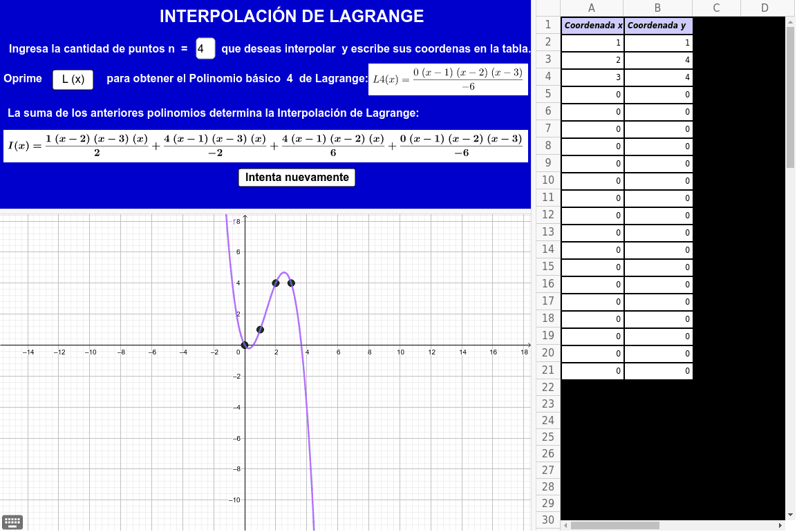Viewport: 797px width, 532px height.
Task: Select column D header in spreadsheet
Action: pos(765,8)
